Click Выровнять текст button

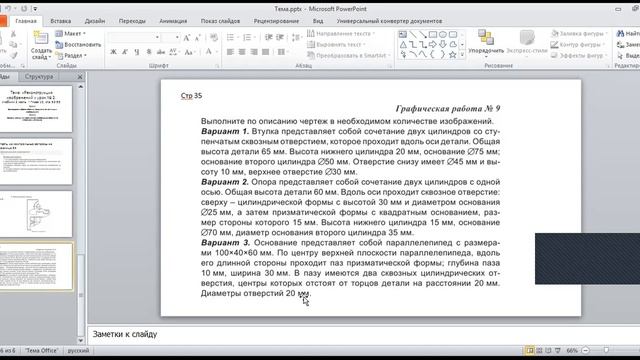point(337,44)
